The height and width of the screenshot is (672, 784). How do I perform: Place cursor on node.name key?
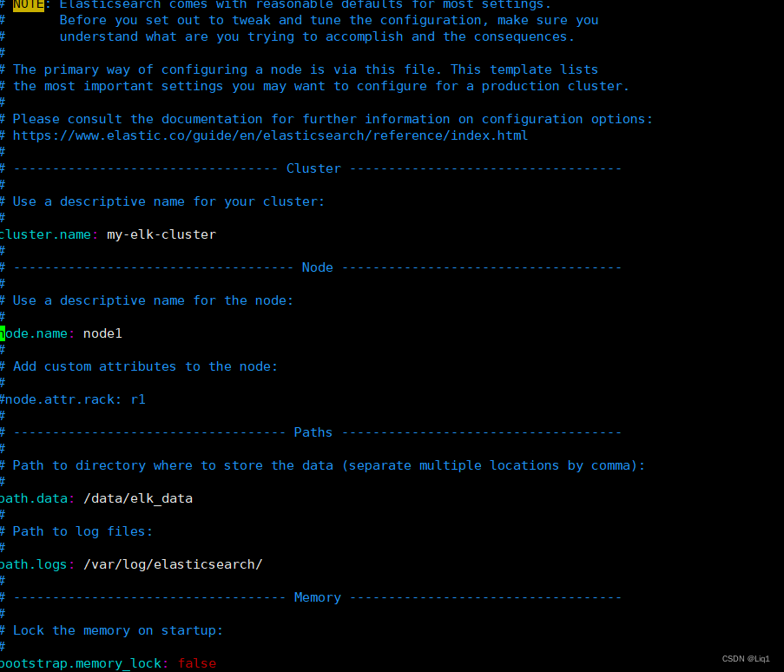click(x=34, y=333)
